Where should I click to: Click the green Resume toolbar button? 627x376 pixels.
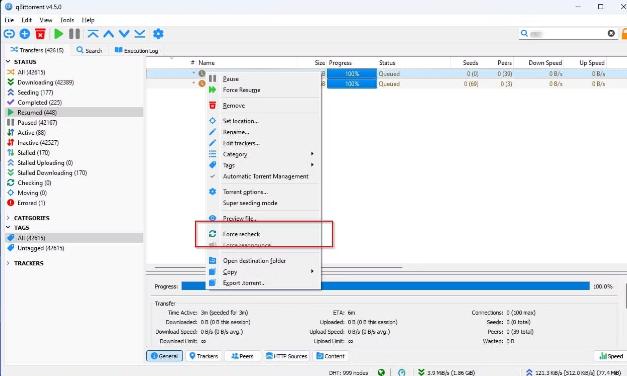tap(58, 34)
